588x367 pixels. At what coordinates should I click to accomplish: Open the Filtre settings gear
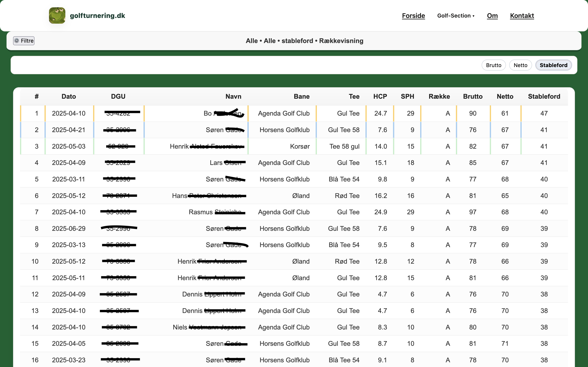click(x=17, y=41)
